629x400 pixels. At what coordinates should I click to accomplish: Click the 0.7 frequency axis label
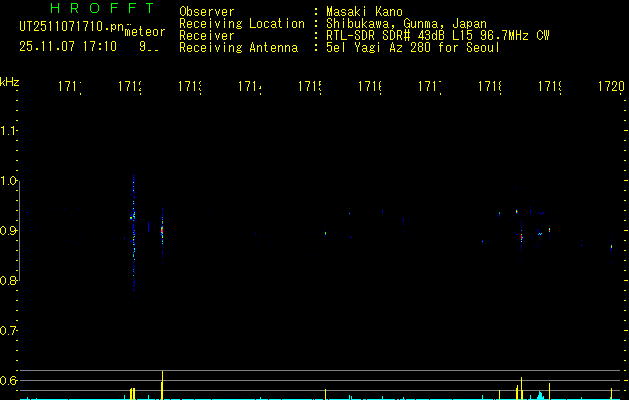tap(8, 331)
